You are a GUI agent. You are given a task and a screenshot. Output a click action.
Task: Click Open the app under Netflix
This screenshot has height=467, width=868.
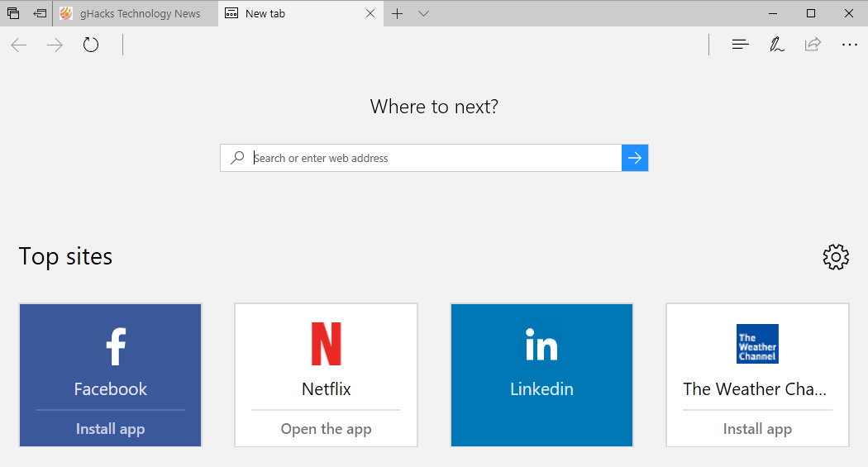pyautogui.click(x=326, y=429)
